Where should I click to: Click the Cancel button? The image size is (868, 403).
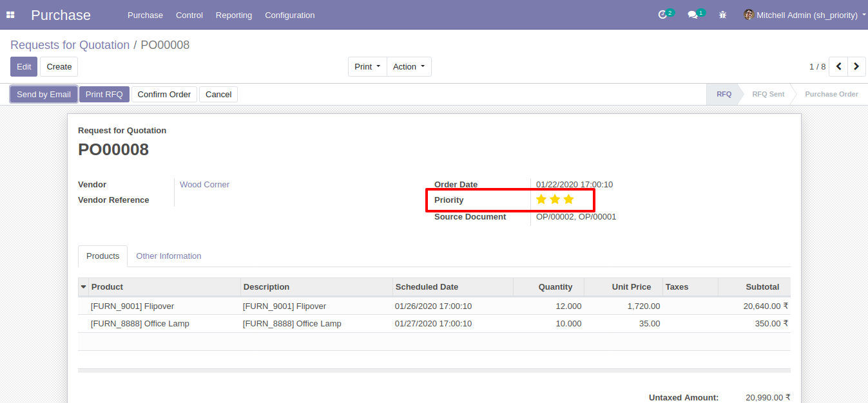pos(218,94)
